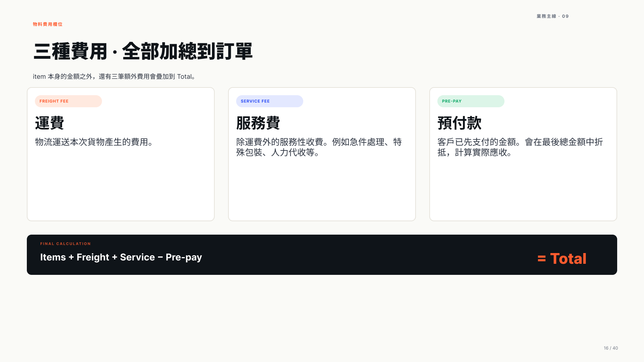Click the subtitle starting with item 本身的金額之外
This screenshot has width=644, height=362.
coord(114,76)
